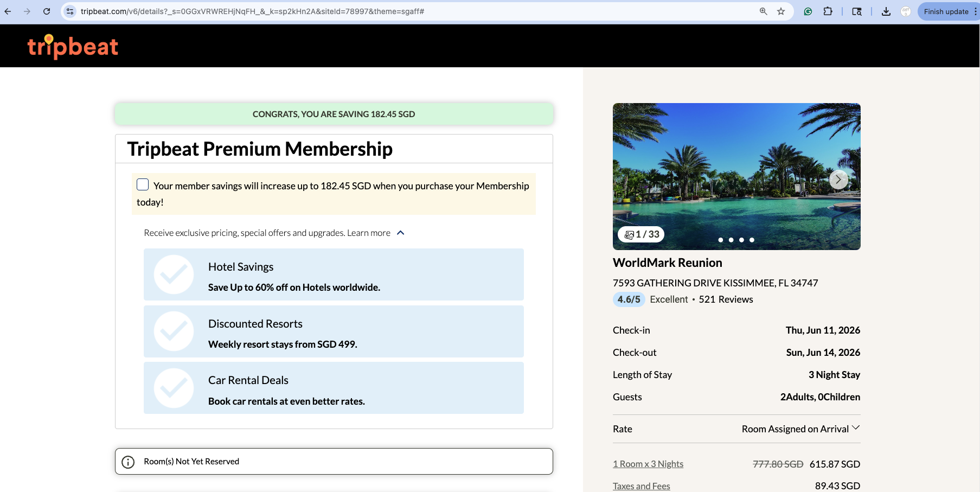Click the 521 Reviews text
The height and width of the screenshot is (492, 980).
726,299
